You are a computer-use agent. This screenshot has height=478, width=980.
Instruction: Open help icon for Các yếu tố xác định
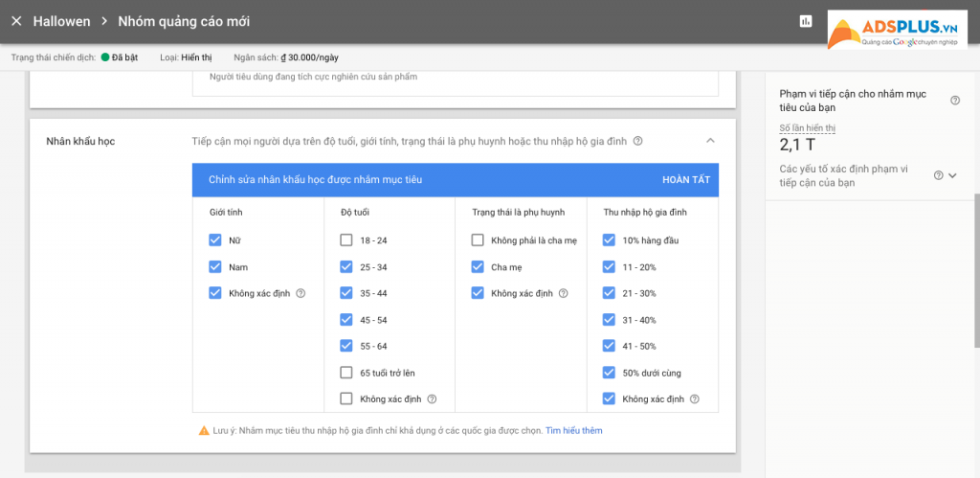tap(938, 176)
